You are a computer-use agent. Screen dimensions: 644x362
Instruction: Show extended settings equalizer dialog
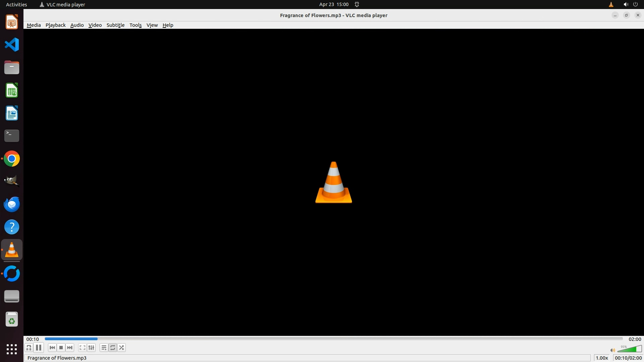pos(91,348)
